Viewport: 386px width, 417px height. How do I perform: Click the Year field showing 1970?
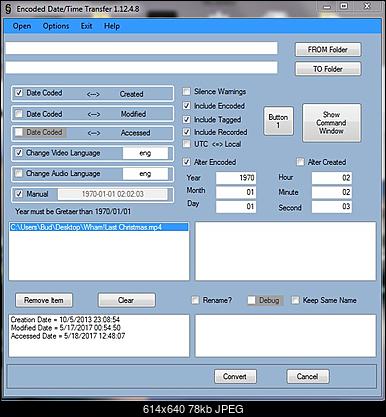pyautogui.click(x=236, y=178)
